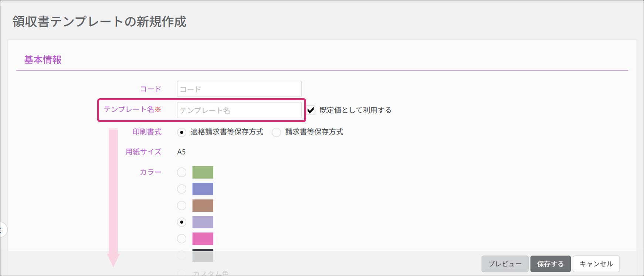644x276 pixels.
Task: Toggle the 既定値として利用する checkbox
Action: [311, 110]
